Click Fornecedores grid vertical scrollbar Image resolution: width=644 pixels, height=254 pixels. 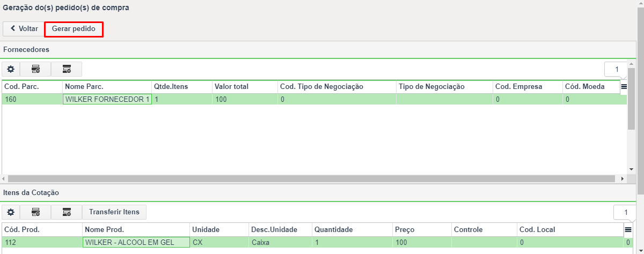pyautogui.click(x=631, y=99)
